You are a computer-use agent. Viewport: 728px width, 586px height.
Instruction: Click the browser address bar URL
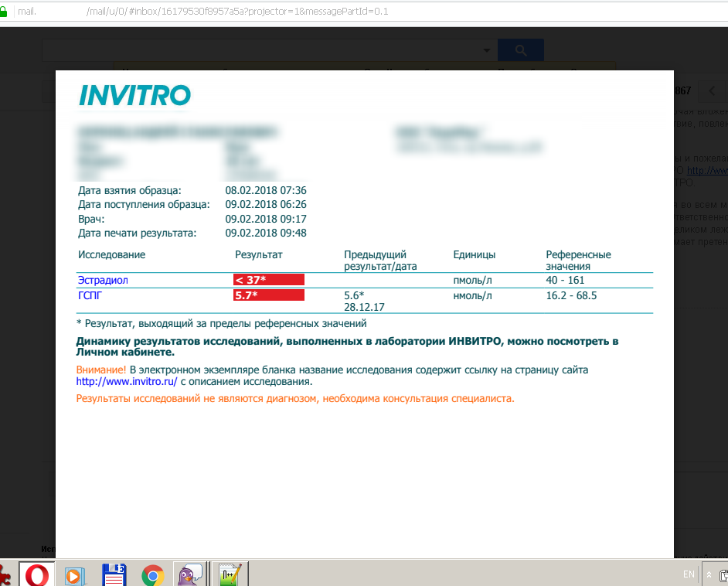pos(201,12)
